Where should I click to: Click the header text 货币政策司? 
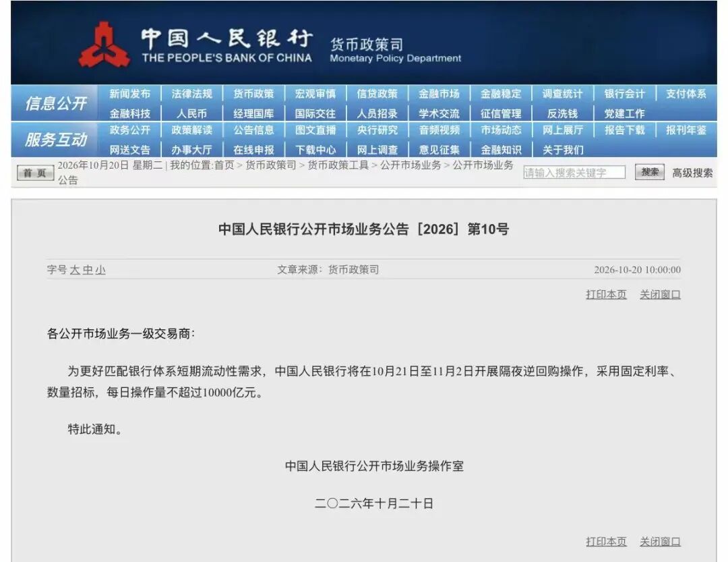click(x=366, y=45)
